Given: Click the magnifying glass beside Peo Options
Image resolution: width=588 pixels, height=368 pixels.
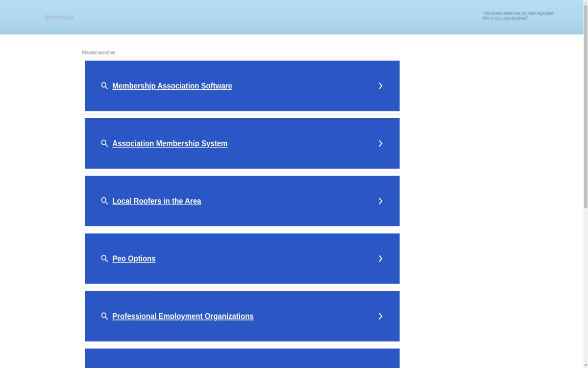Looking at the screenshot, I should point(104,259).
